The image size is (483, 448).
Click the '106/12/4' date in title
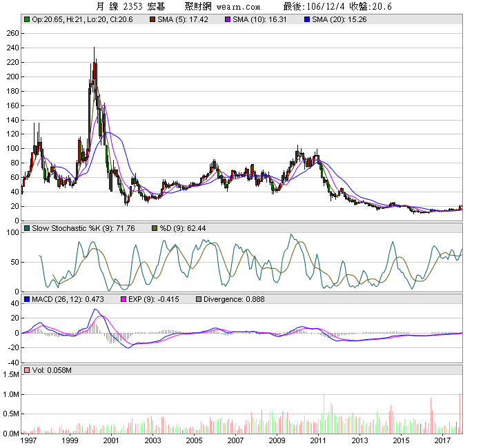click(x=326, y=6)
